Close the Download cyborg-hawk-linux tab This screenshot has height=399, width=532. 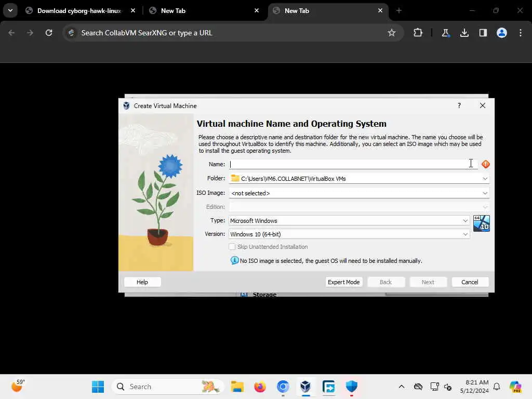[133, 10]
